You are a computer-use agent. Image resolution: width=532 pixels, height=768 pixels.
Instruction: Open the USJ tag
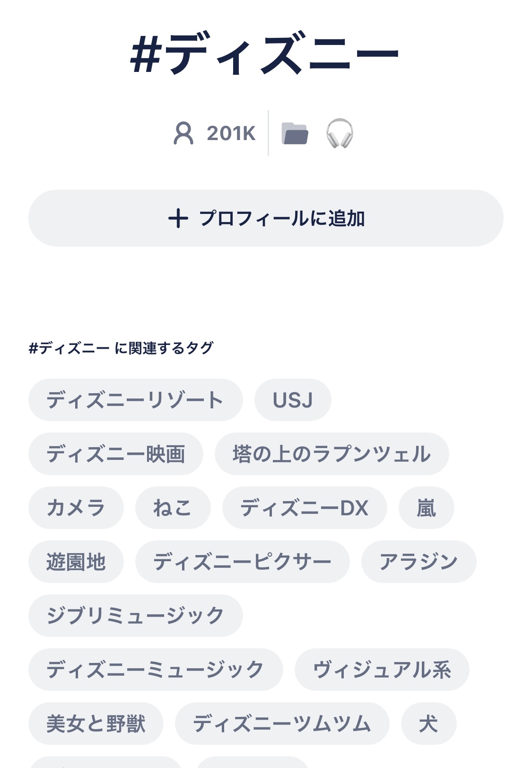tap(293, 400)
